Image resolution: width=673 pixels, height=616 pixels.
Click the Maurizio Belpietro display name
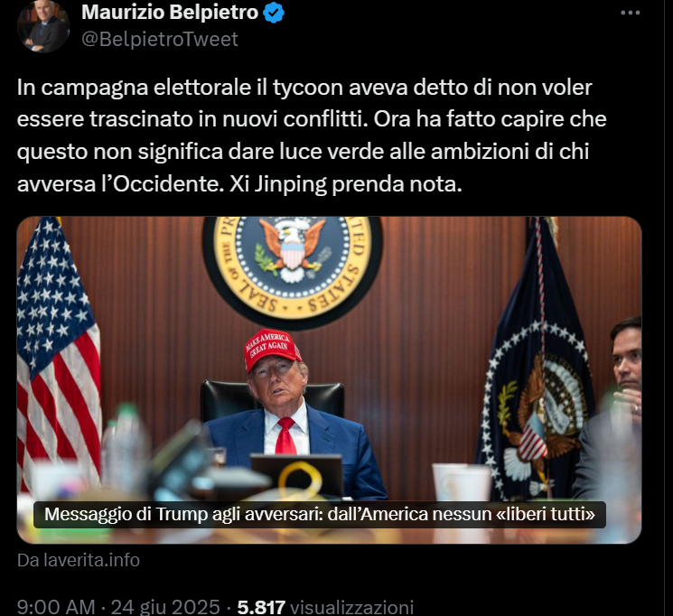(170, 12)
